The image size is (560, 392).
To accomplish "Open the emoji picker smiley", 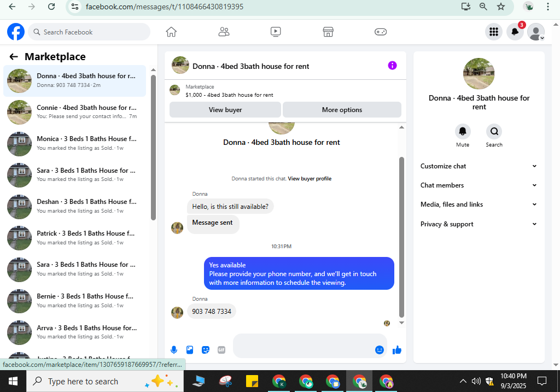I will point(380,350).
